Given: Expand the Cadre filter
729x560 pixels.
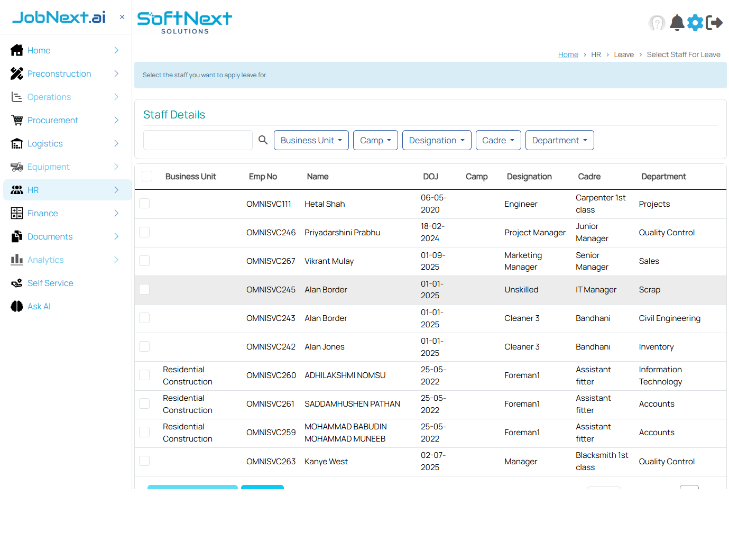Looking at the screenshot, I should point(498,140).
